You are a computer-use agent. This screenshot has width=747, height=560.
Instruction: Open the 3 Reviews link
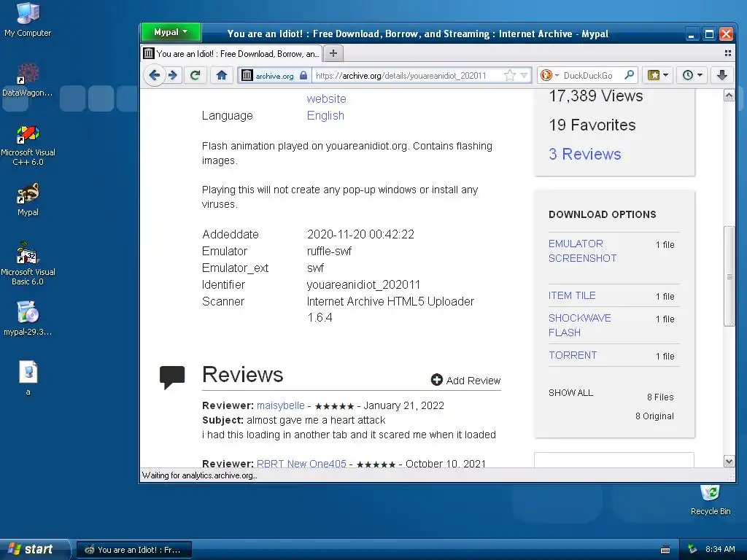click(584, 155)
